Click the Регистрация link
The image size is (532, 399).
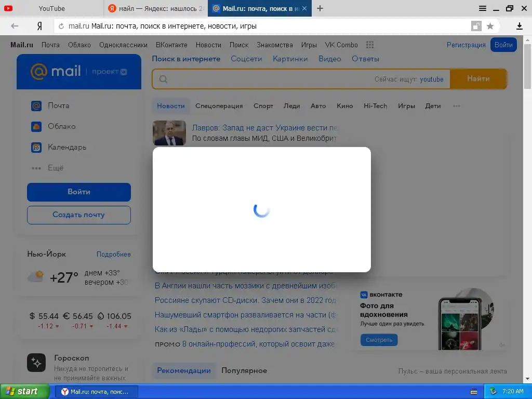[x=466, y=45]
